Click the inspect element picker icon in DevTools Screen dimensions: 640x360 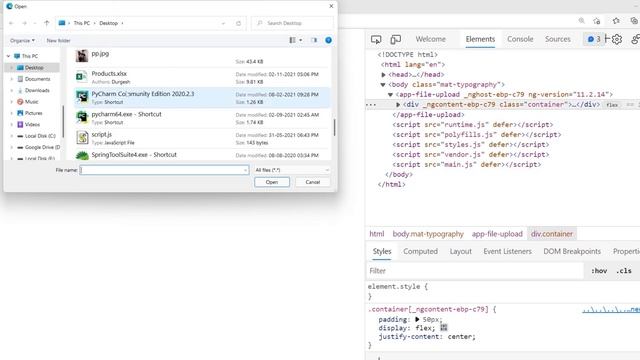376,39
